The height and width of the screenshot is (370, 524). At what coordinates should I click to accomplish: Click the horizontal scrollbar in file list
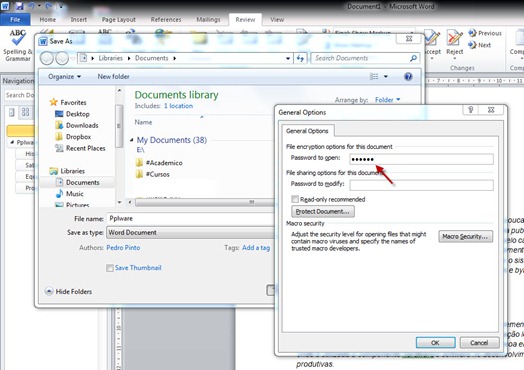[204, 202]
